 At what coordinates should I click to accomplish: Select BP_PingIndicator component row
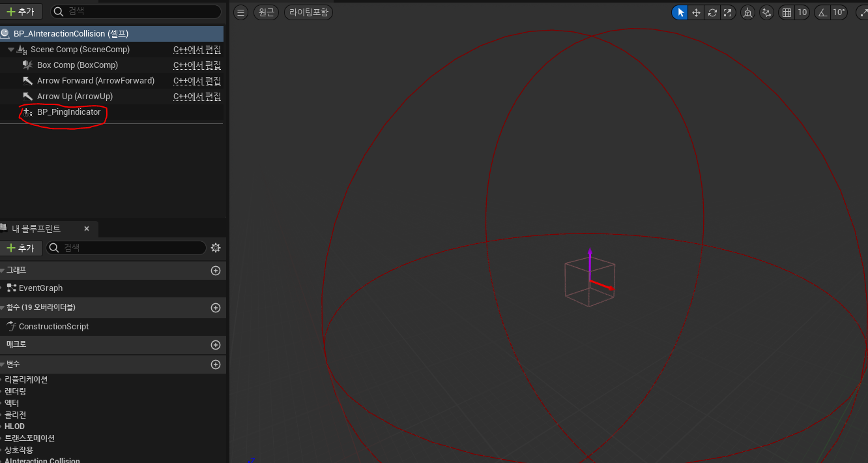(111, 112)
